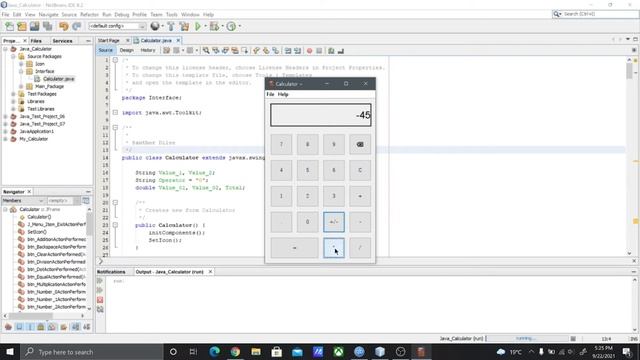640x360 pixels.
Task: Click the C clear button in Calculator
Action: click(x=360, y=170)
